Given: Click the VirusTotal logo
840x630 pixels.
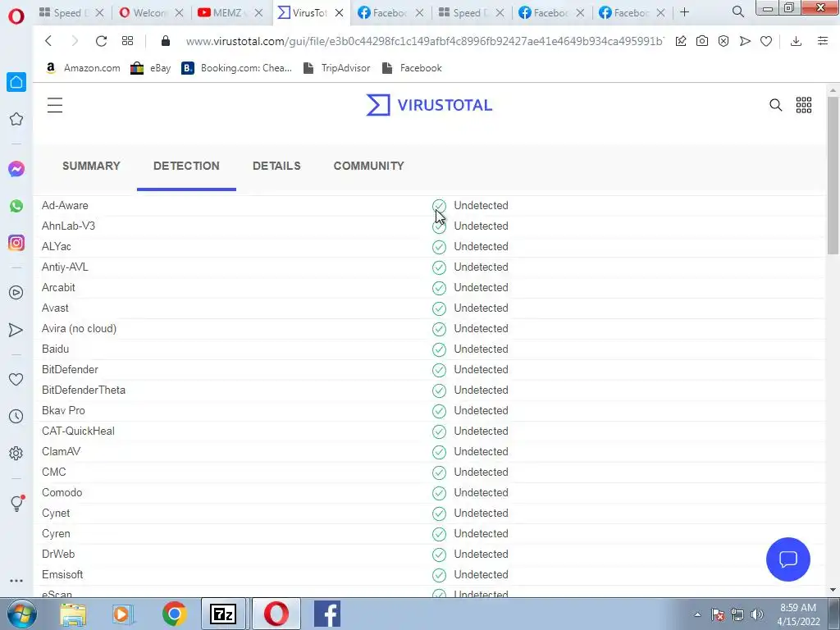Looking at the screenshot, I should click(429, 105).
